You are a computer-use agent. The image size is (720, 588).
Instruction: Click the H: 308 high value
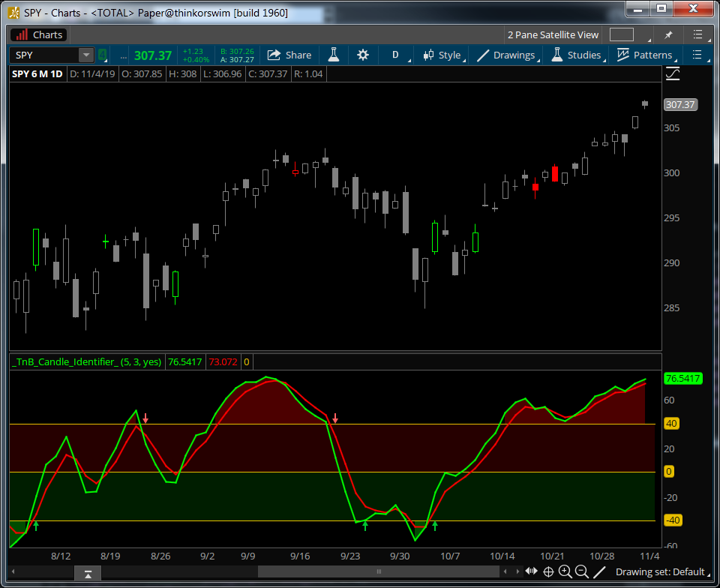point(182,74)
